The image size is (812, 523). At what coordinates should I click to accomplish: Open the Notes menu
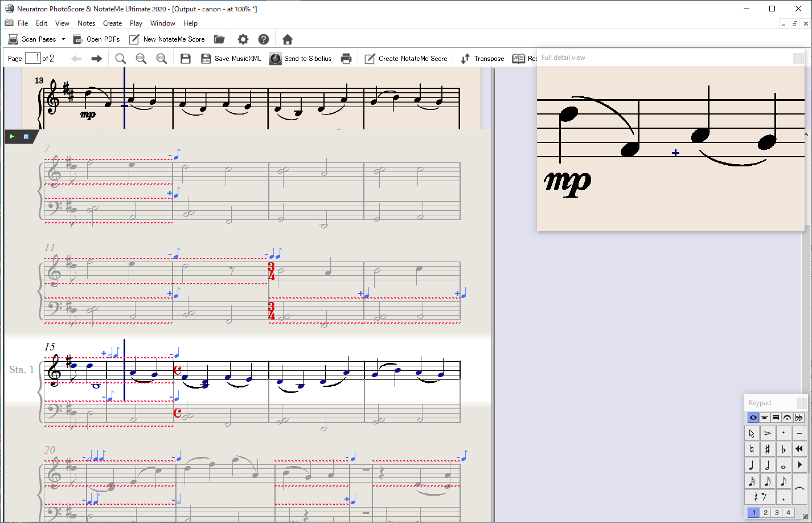[x=86, y=23]
